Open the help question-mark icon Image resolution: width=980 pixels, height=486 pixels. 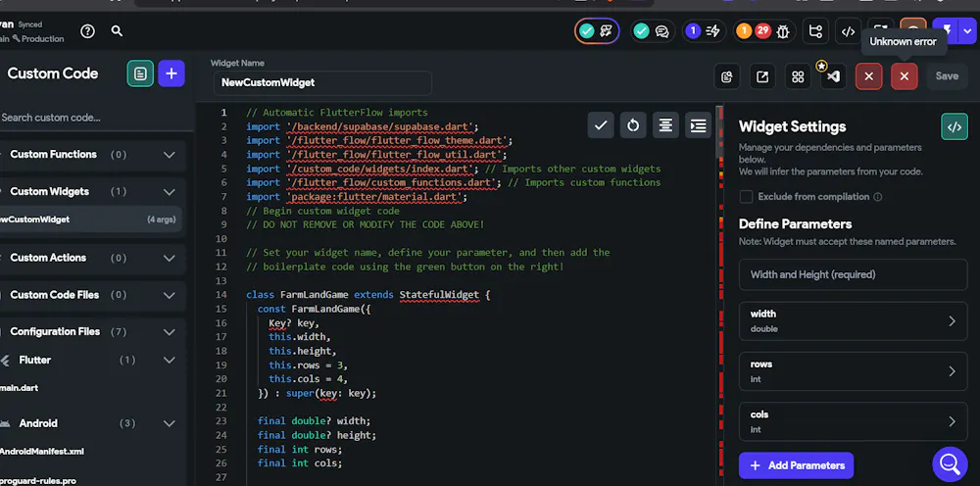coord(87,31)
